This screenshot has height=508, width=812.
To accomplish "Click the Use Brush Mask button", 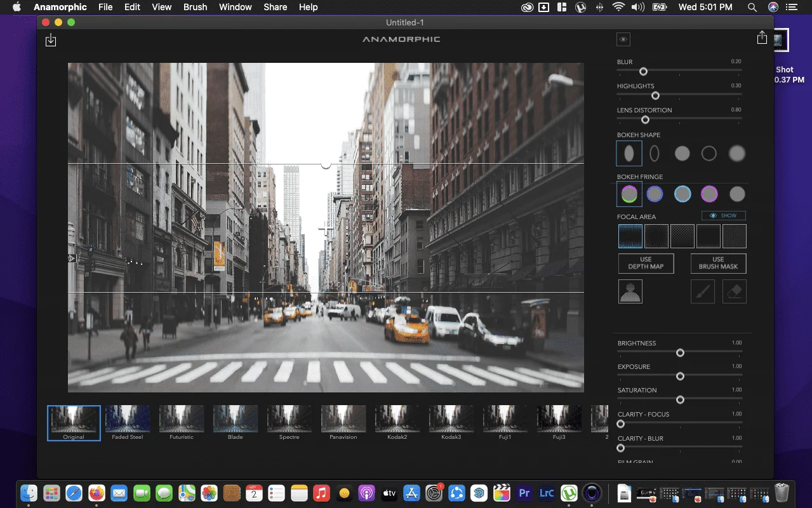I will tap(718, 264).
